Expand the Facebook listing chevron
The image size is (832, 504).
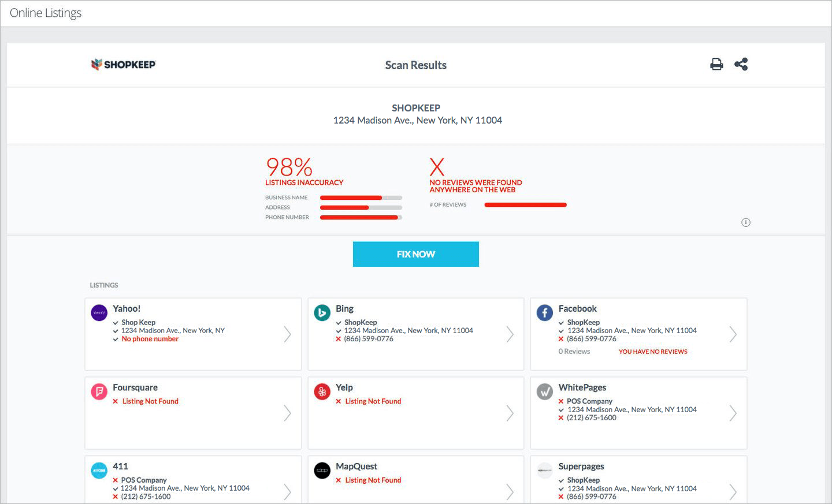733,334
